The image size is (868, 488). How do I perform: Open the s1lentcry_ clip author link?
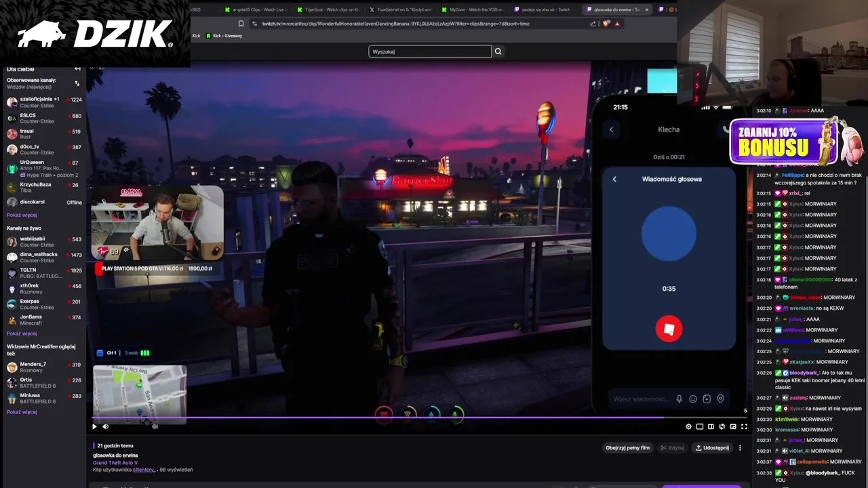click(x=144, y=469)
